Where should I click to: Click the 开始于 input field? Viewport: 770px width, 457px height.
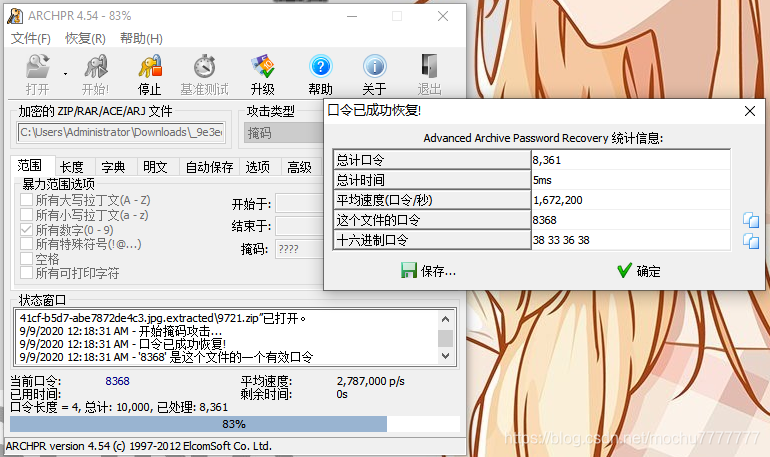pos(299,203)
